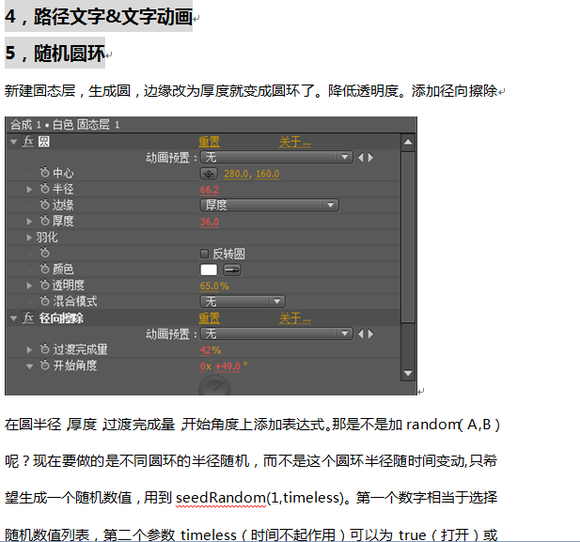The height and width of the screenshot is (542, 580).
Task: Open the 混合模式 dropdown
Action: click(242, 302)
